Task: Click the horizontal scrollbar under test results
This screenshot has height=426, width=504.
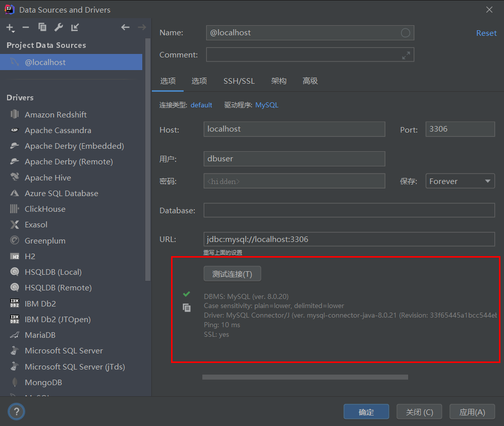Action: point(305,377)
